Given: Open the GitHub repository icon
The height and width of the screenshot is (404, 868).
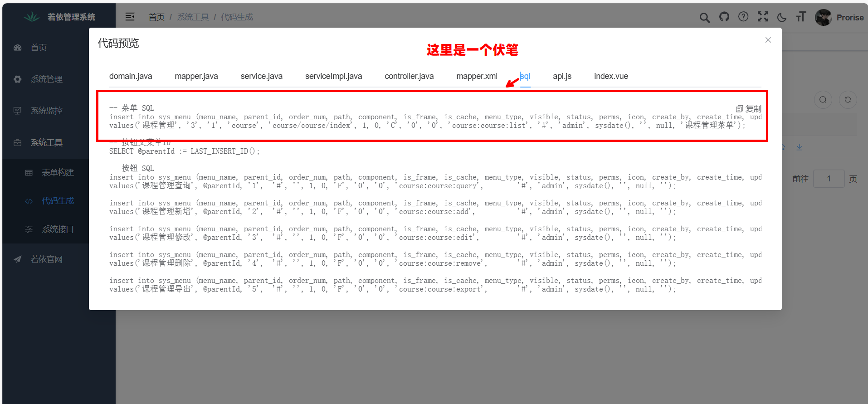Looking at the screenshot, I should [724, 17].
